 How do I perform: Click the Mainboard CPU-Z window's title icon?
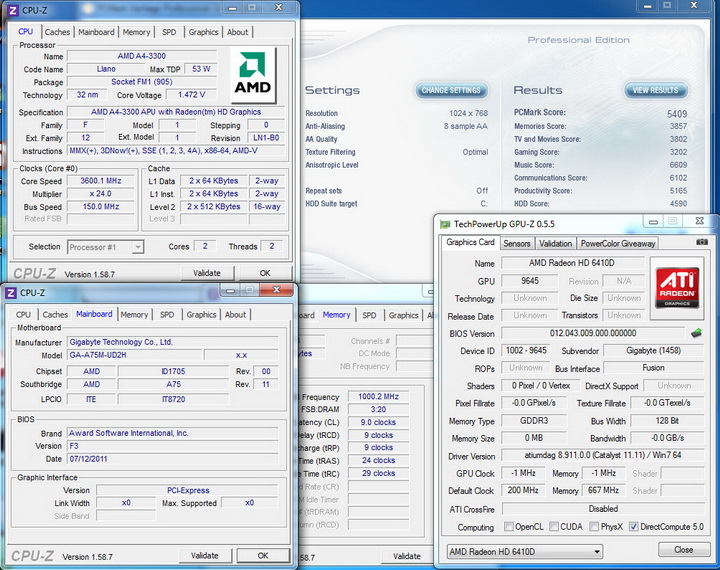click(x=11, y=292)
